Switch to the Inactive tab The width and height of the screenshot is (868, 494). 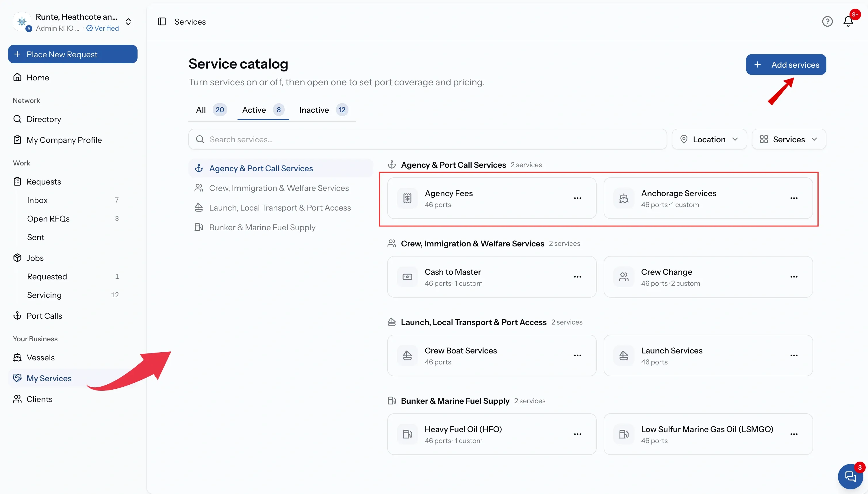click(x=324, y=110)
